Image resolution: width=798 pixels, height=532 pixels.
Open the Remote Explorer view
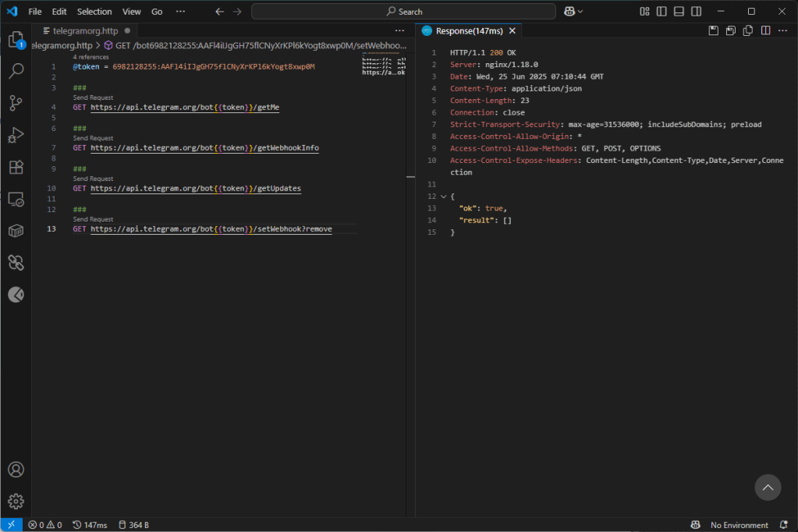point(16,199)
